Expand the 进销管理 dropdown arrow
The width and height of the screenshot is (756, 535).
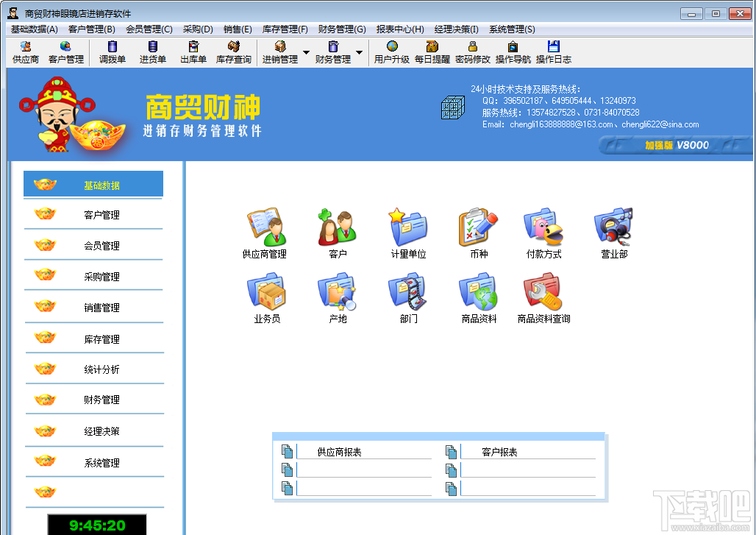[306, 52]
